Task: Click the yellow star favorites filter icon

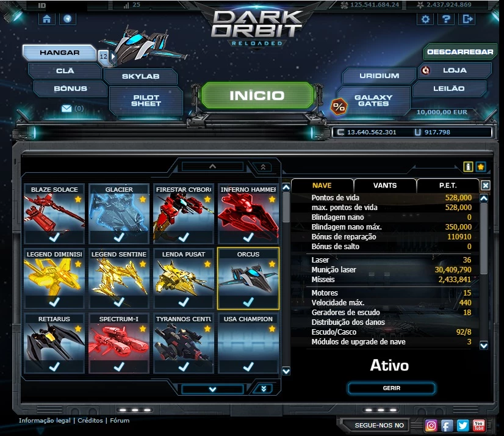Action: click(x=481, y=167)
